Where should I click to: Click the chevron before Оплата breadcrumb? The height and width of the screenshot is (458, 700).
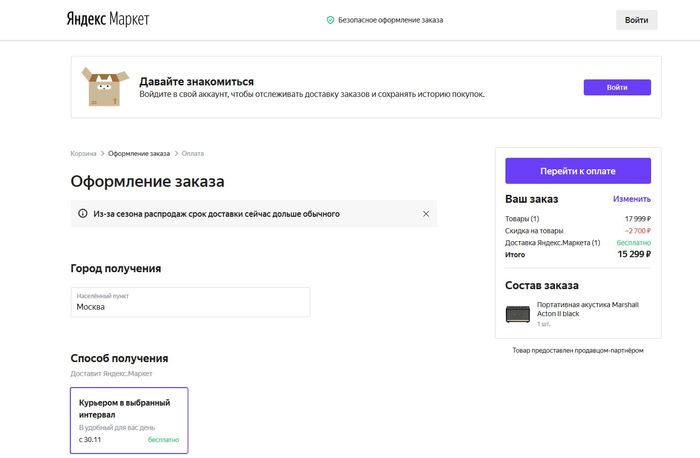click(176, 153)
